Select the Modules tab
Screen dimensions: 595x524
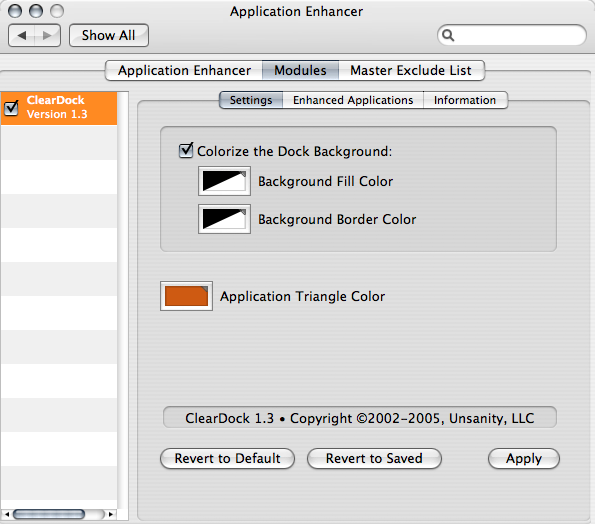[x=300, y=71]
